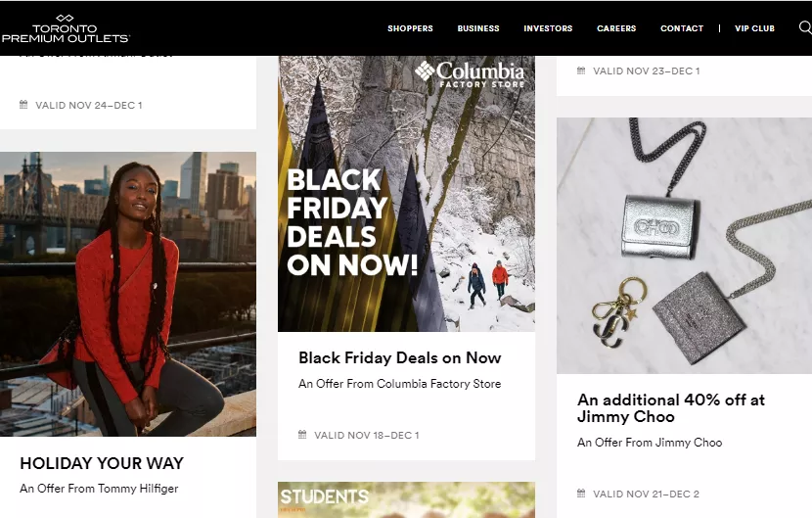Visit the VIP Club page

(x=754, y=28)
